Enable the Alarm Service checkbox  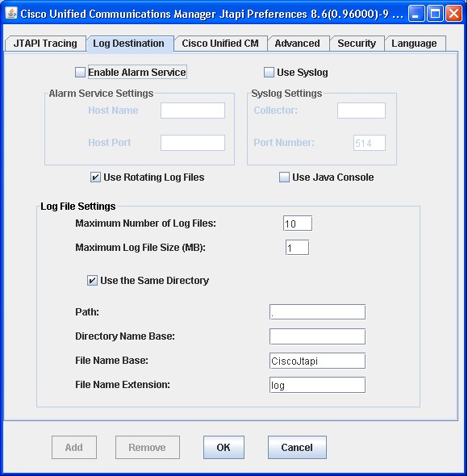[x=80, y=73]
